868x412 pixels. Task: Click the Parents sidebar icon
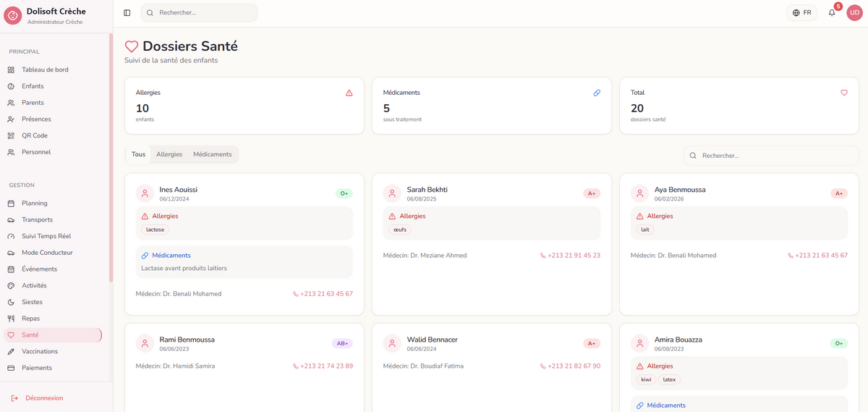(11, 103)
